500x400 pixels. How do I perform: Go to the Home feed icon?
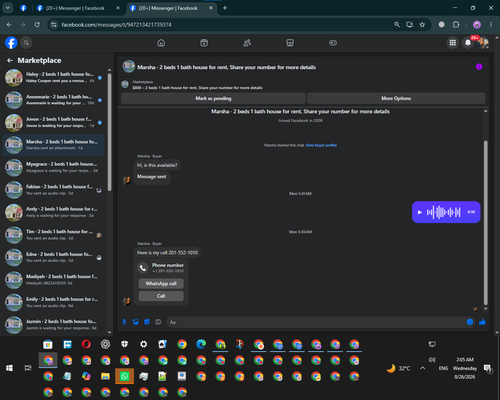click(x=161, y=43)
